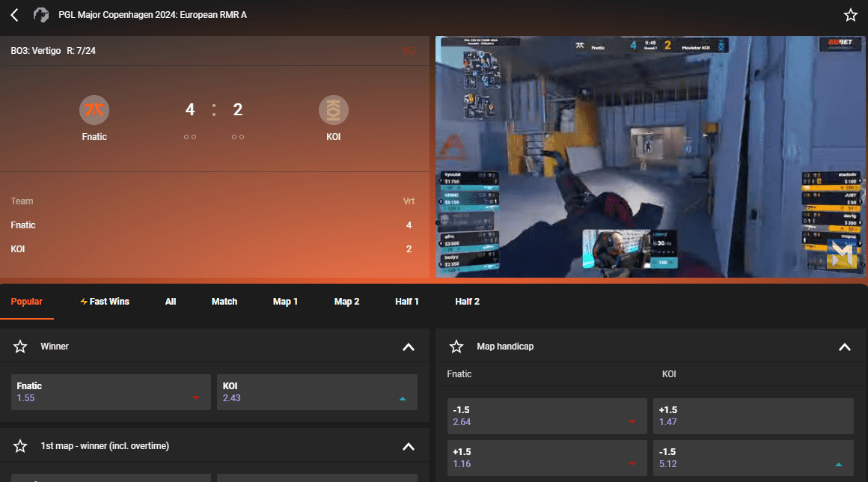Select the Fnatic team logo
This screenshot has height=482, width=868.
coord(94,109)
